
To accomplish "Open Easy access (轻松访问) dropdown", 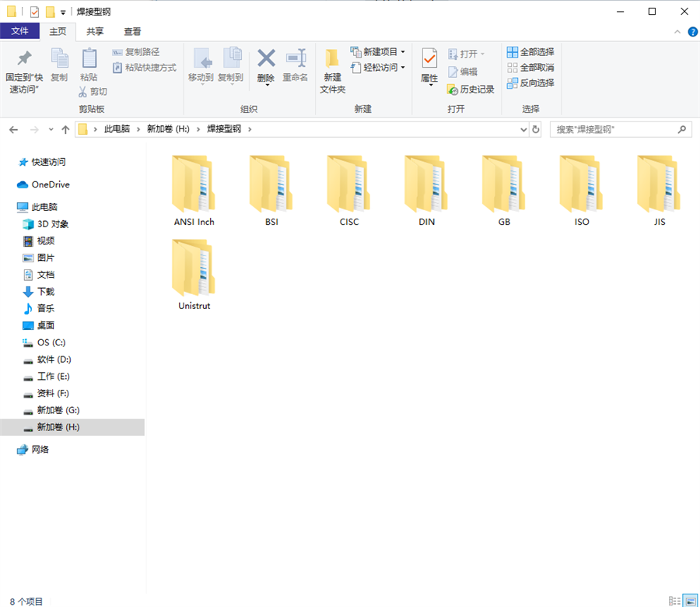I will point(378,68).
